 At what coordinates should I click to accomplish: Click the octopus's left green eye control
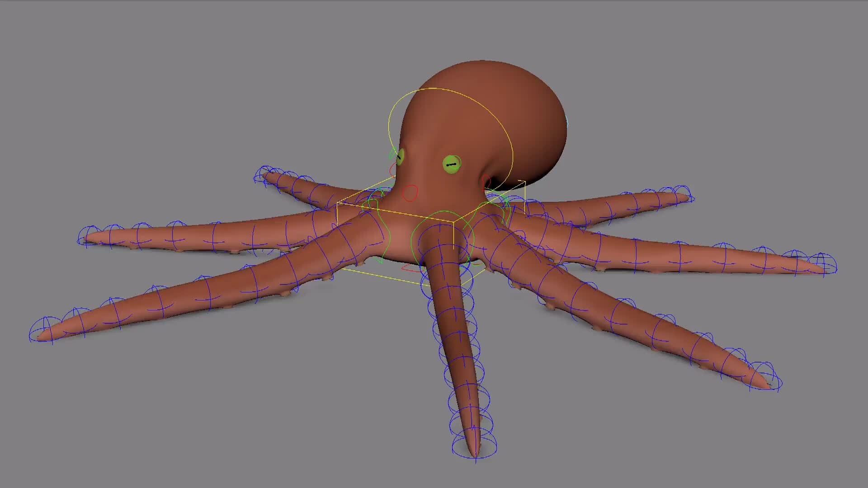pyautogui.click(x=399, y=158)
